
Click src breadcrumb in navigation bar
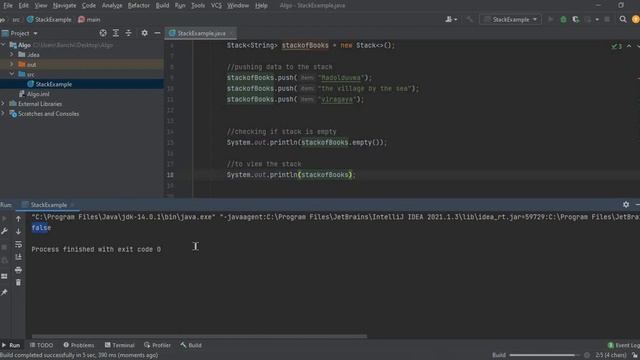[16, 19]
